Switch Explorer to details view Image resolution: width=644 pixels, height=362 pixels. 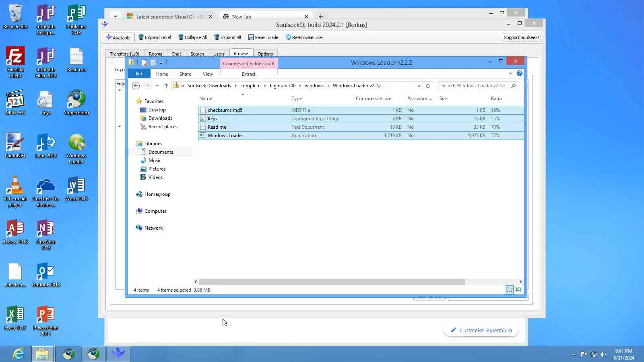(509, 290)
